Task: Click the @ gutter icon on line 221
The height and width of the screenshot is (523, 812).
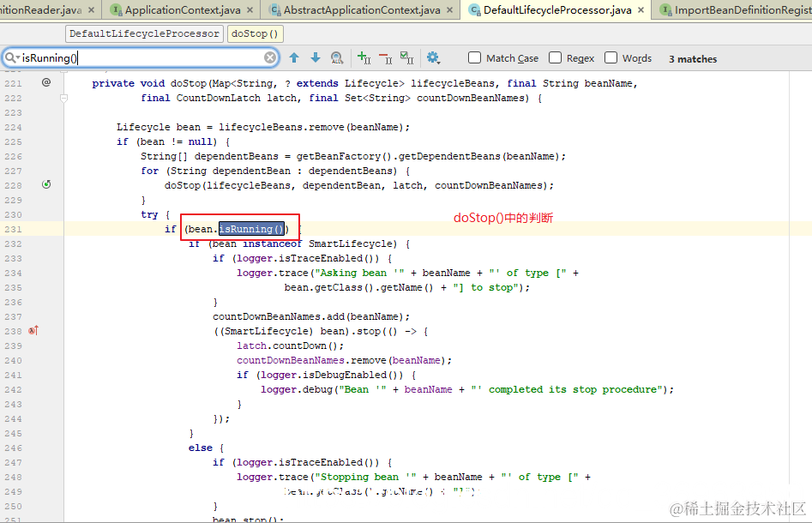Action: point(46,81)
